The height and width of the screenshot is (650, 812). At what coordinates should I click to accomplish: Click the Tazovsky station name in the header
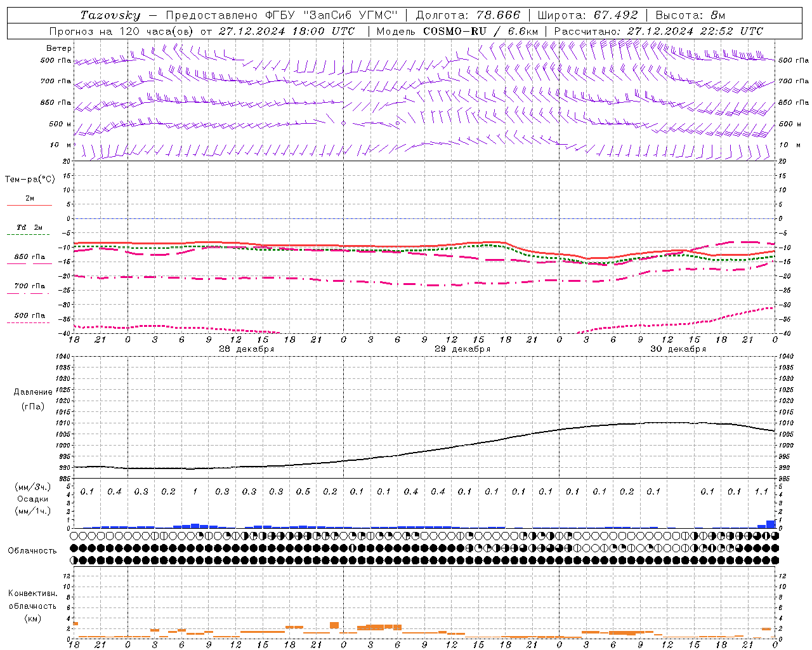tap(110, 15)
